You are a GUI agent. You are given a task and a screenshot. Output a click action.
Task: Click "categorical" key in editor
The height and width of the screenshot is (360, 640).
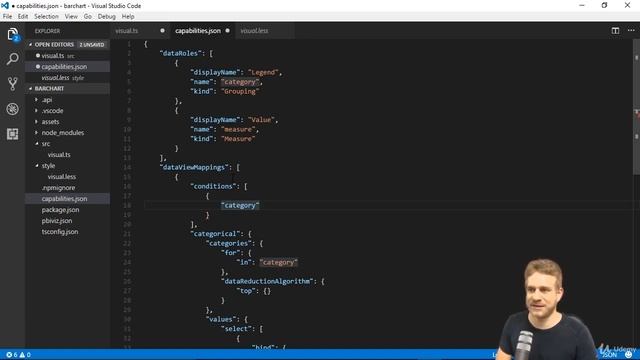(215, 233)
